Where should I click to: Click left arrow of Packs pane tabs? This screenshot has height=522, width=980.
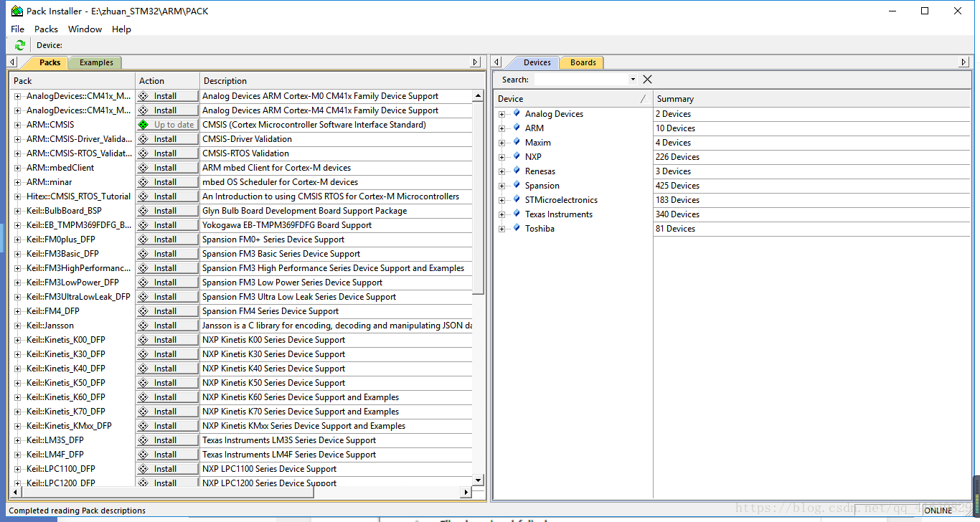point(13,62)
